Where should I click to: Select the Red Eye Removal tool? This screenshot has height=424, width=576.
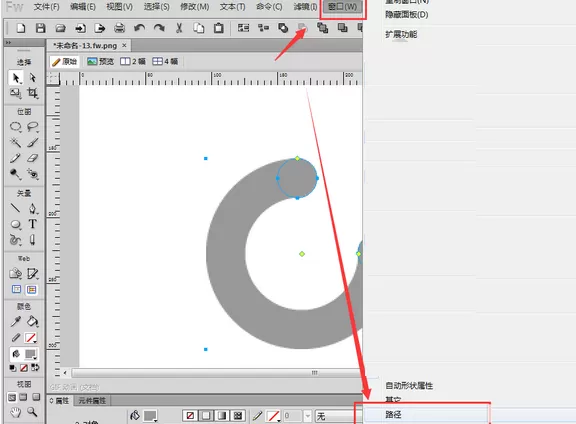click(33, 174)
